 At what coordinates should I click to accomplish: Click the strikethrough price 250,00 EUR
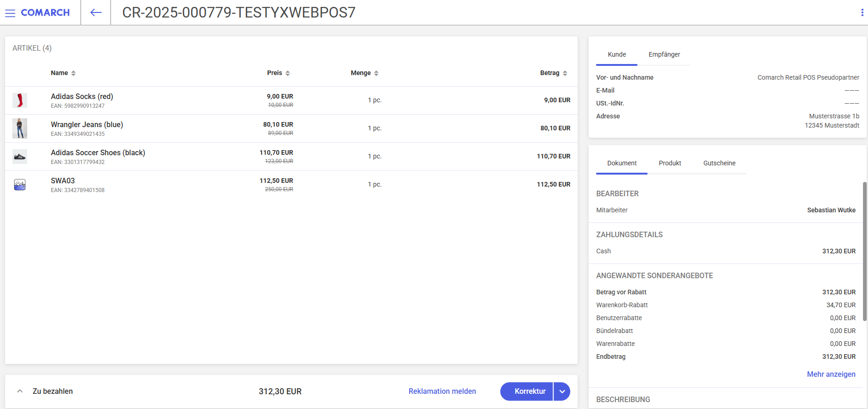279,189
